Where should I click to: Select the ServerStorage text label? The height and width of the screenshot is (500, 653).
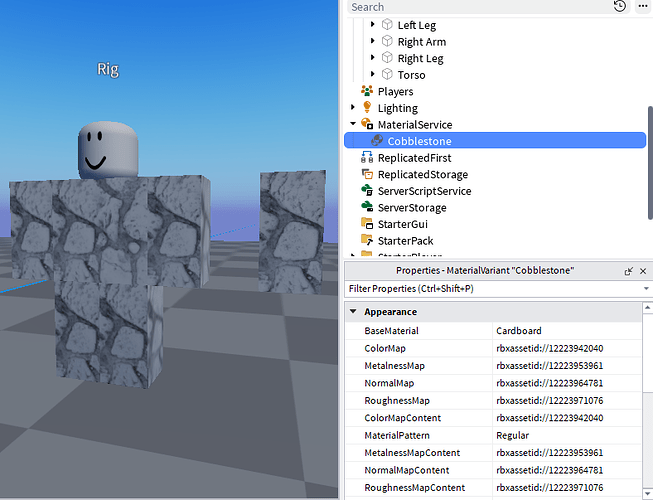tap(412, 208)
